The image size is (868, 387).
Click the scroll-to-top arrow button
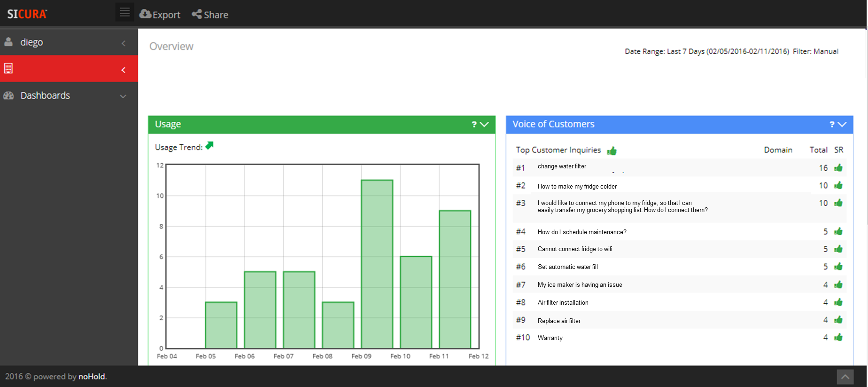[x=845, y=377]
